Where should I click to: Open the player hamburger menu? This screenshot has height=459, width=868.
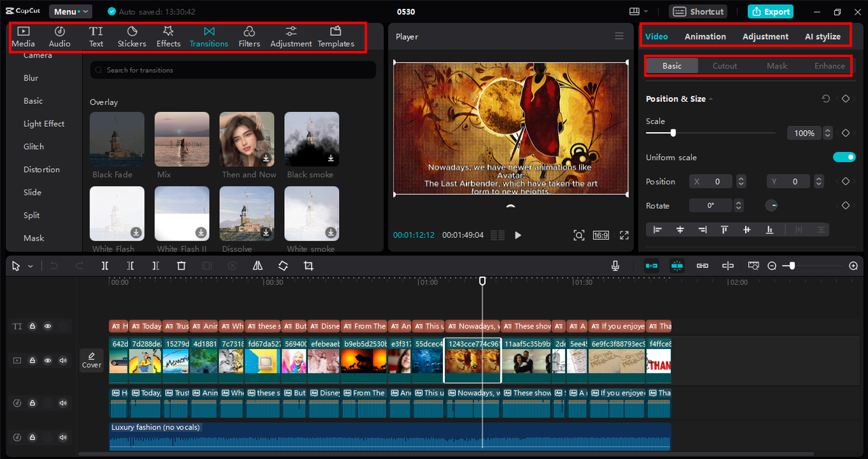[x=618, y=36]
